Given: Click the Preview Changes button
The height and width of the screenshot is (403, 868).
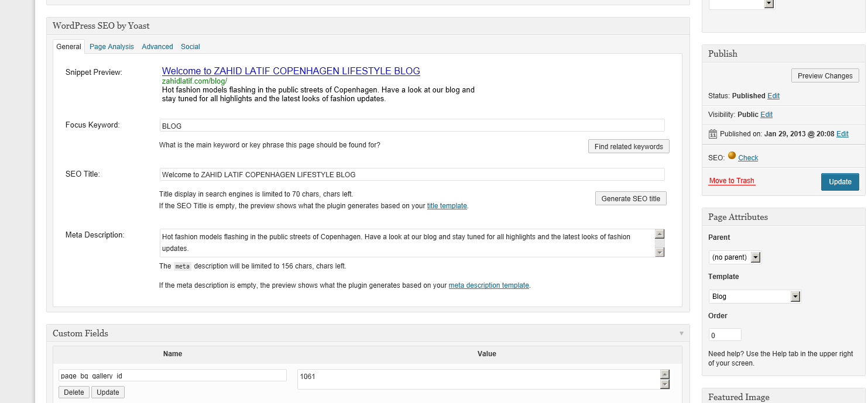Looking at the screenshot, I should (825, 76).
